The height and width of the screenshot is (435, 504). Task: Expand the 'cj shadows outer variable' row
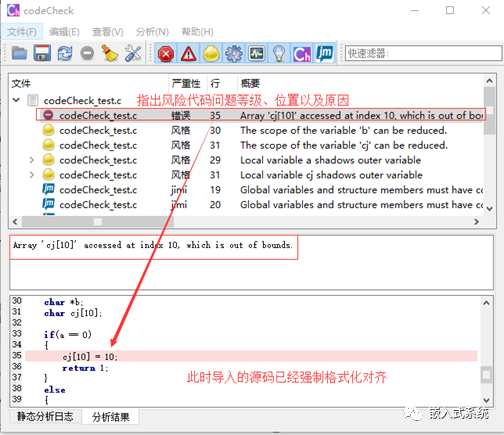tap(32, 175)
